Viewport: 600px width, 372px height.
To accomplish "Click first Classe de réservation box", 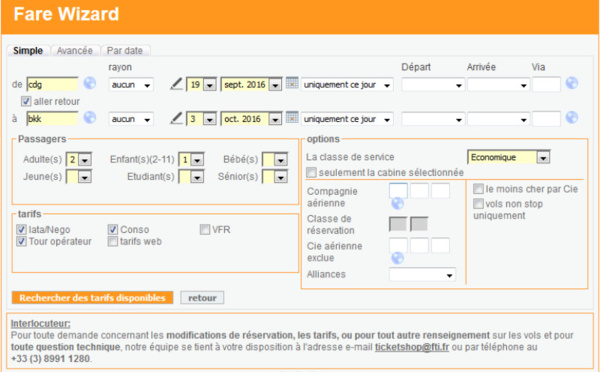I will [398, 224].
